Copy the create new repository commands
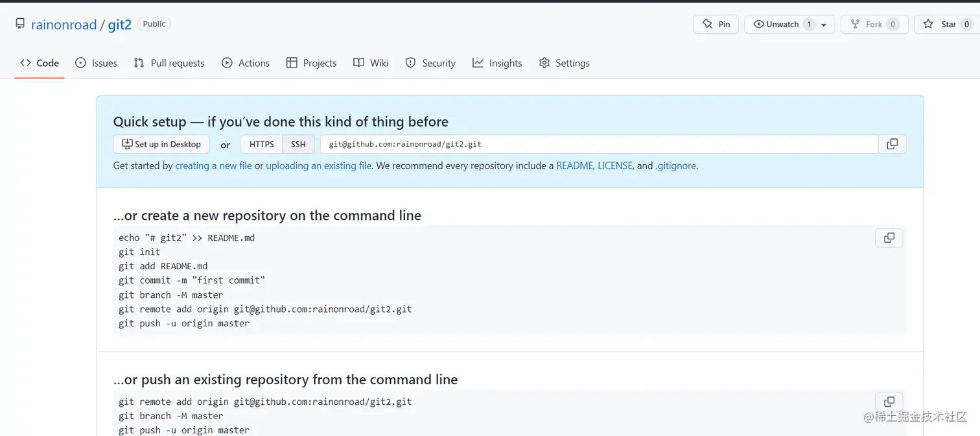 tap(889, 238)
